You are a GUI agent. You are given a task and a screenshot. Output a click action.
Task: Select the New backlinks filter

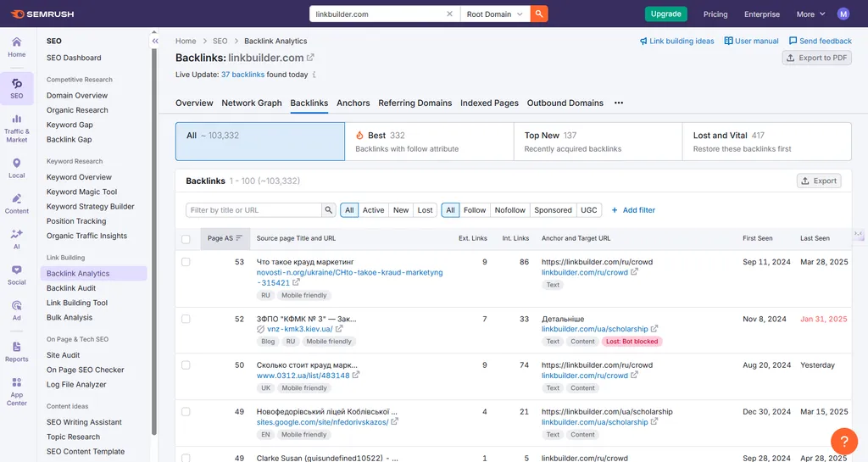click(x=401, y=210)
